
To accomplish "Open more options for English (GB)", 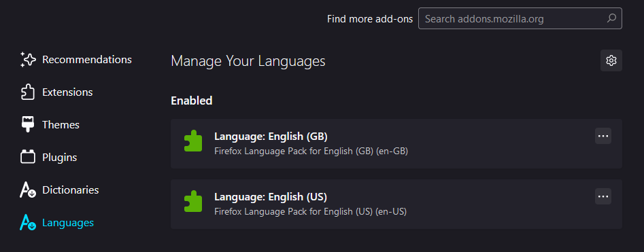I will pyautogui.click(x=603, y=136).
